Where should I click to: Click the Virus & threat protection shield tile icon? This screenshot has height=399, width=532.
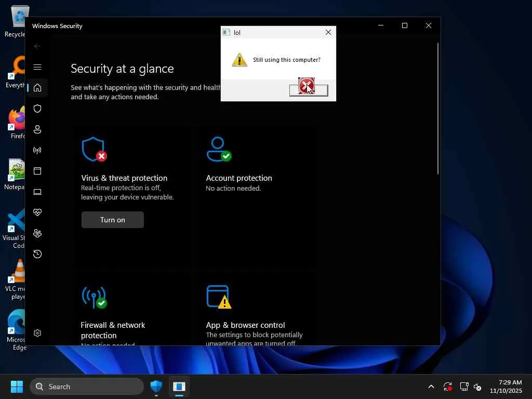click(95, 149)
